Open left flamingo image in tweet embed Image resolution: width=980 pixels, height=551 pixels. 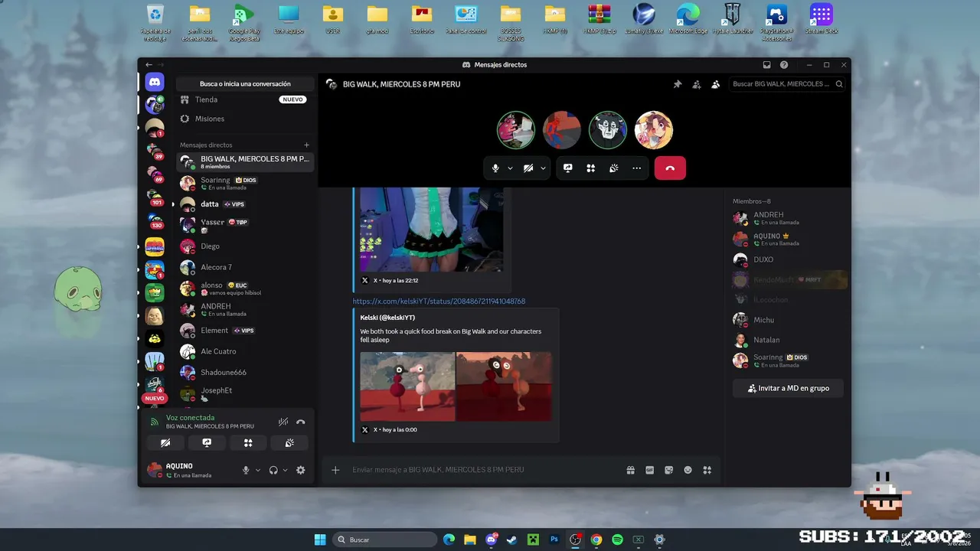point(407,386)
